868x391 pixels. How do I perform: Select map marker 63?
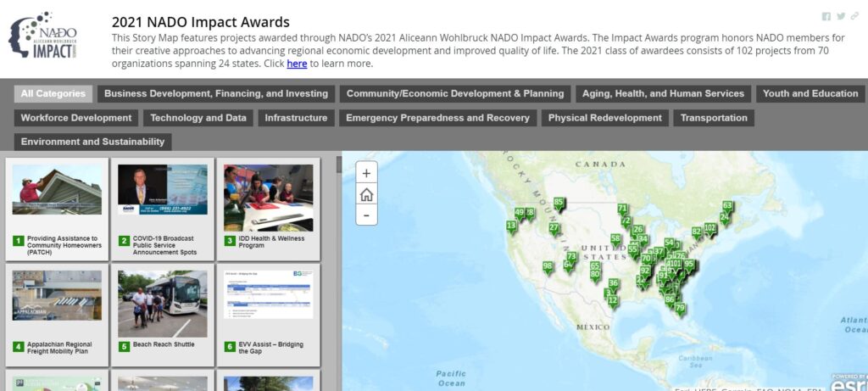(727, 207)
